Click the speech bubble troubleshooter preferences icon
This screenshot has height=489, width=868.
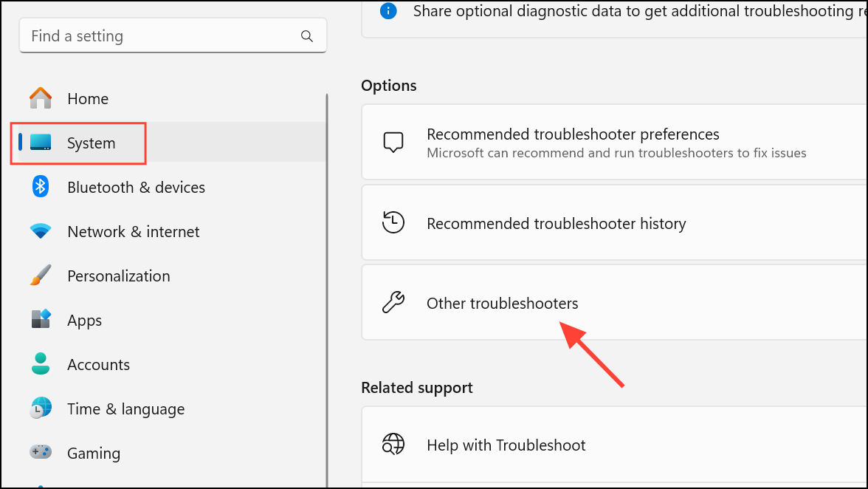click(x=393, y=143)
